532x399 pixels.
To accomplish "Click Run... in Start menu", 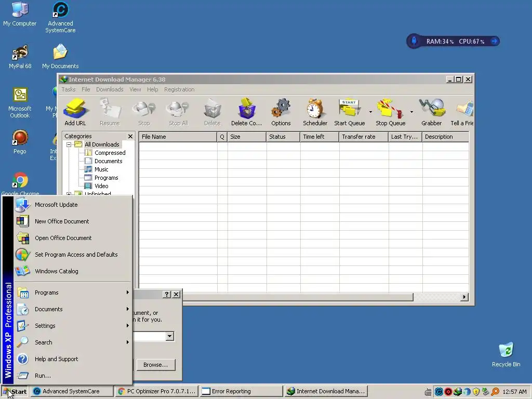I will pyautogui.click(x=73, y=376).
